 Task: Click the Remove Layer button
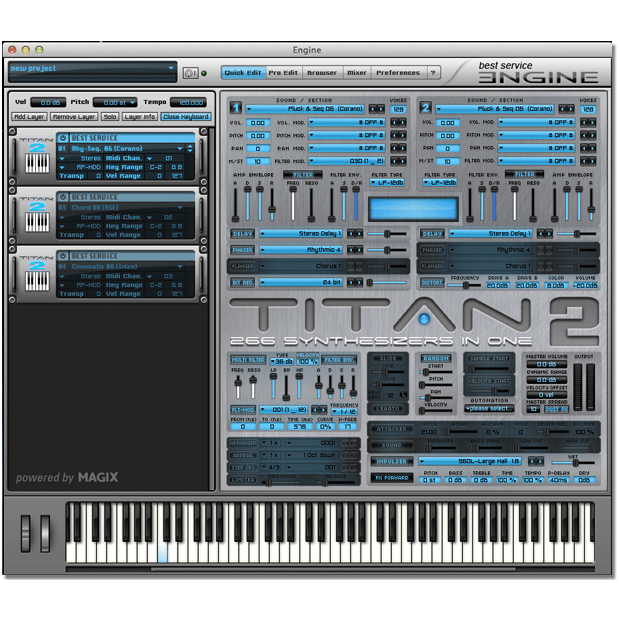point(74,117)
